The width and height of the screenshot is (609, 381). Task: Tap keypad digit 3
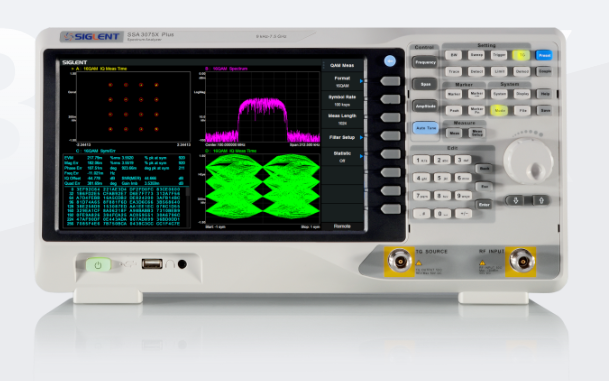[463, 160]
